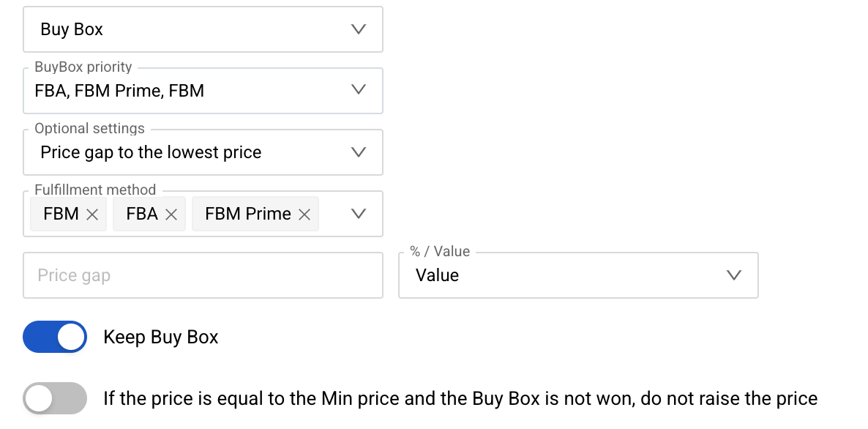Click the % / Value chevron arrow
868x429 pixels.
click(x=733, y=275)
